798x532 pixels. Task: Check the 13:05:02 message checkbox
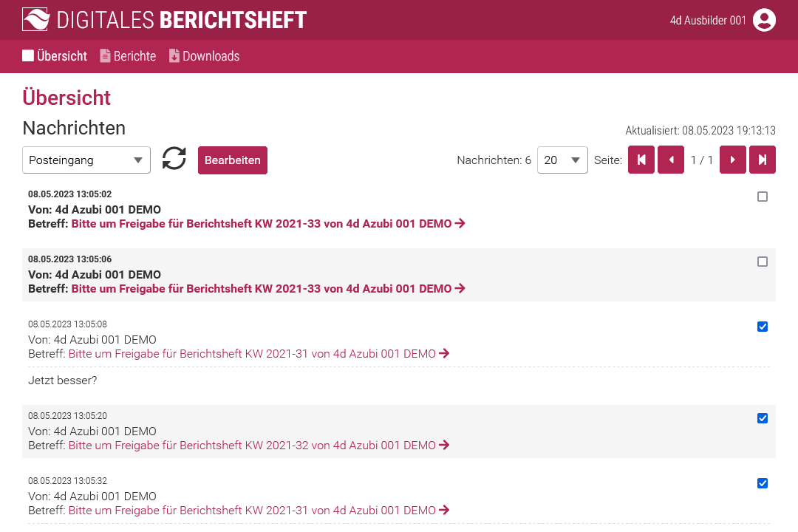[x=763, y=197]
